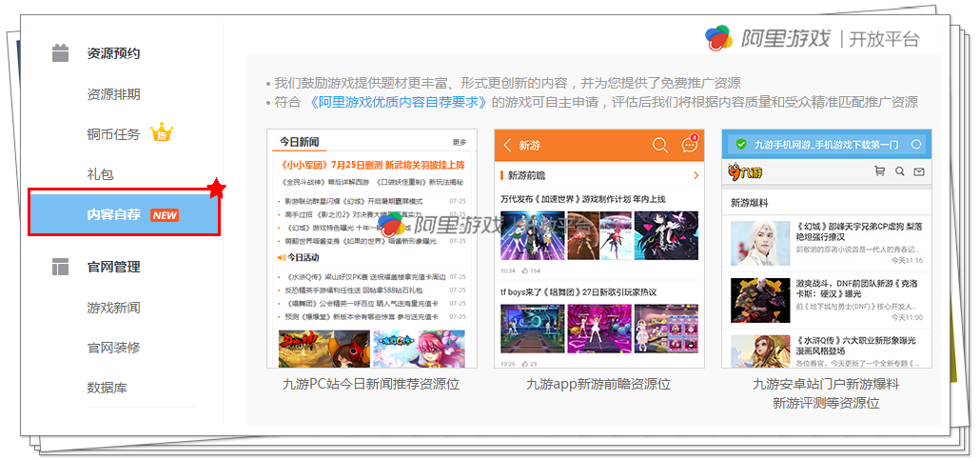Click the layout icon beside 官网管理

click(61, 267)
